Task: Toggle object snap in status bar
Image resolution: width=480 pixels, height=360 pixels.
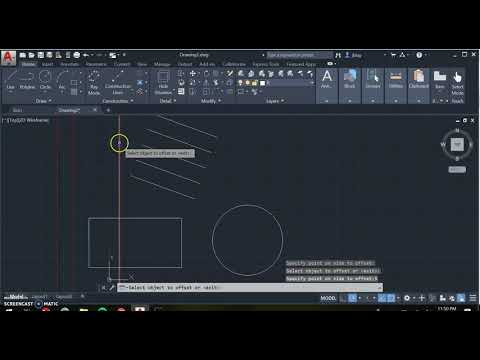Action: (x=391, y=298)
